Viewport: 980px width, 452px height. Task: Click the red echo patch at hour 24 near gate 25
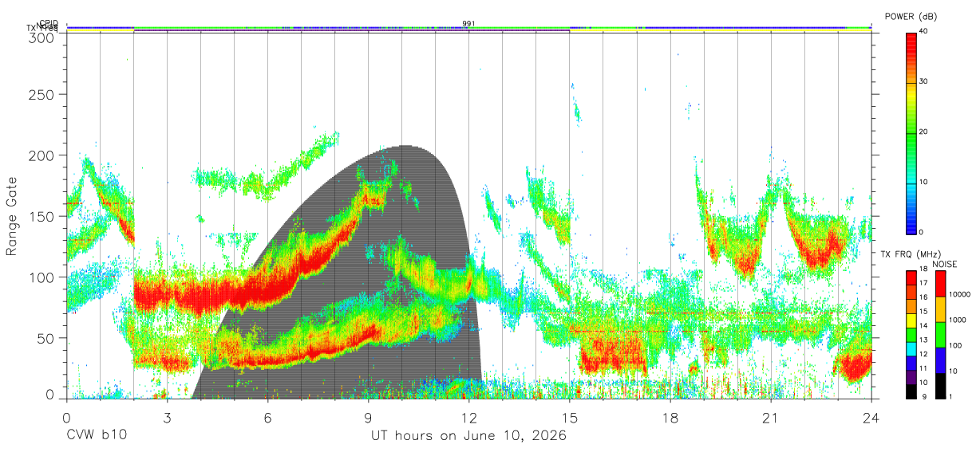pyautogui.click(x=856, y=367)
